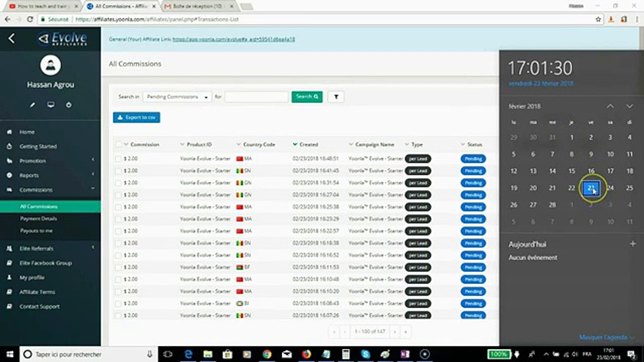The height and width of the screenshot is (362, 644).
Task: Open Mail app from taskbar
Action: tap(287, 354)
